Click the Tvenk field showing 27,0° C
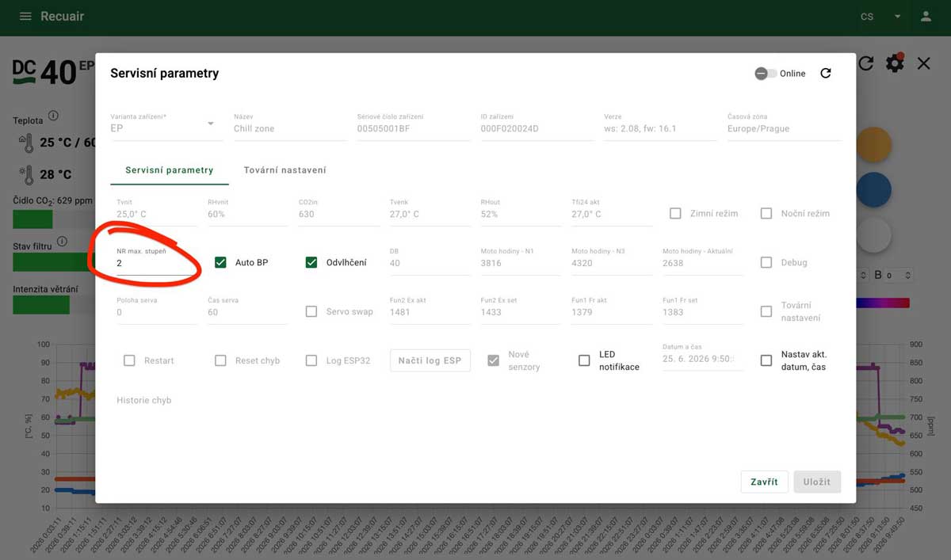 pyautogui.click(x=430, y=214)
